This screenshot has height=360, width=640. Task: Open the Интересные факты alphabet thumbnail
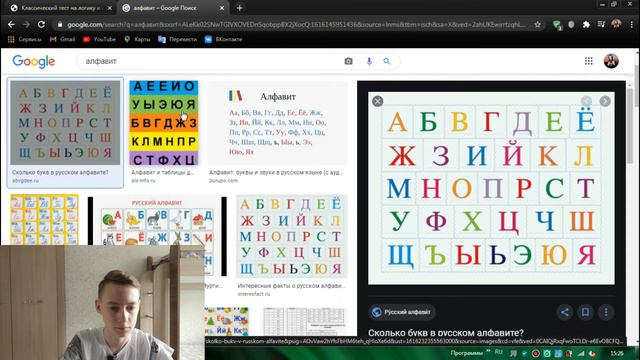292,237
